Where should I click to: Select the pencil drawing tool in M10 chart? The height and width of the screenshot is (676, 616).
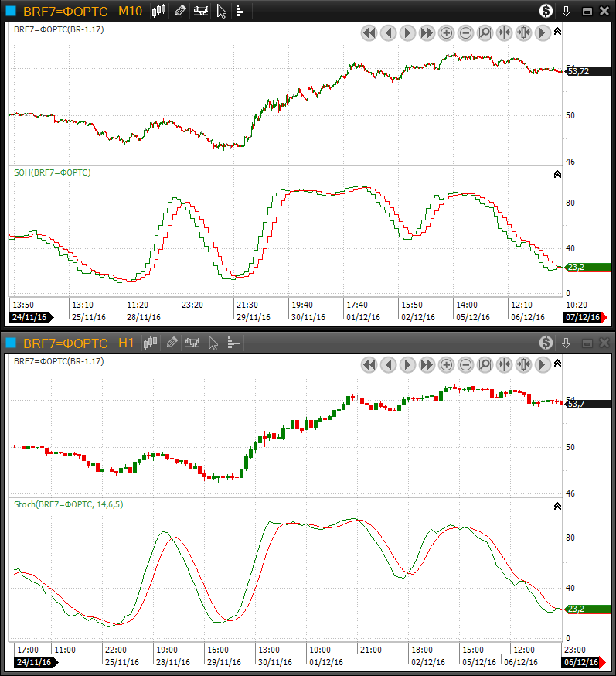(x=180, y=11)
